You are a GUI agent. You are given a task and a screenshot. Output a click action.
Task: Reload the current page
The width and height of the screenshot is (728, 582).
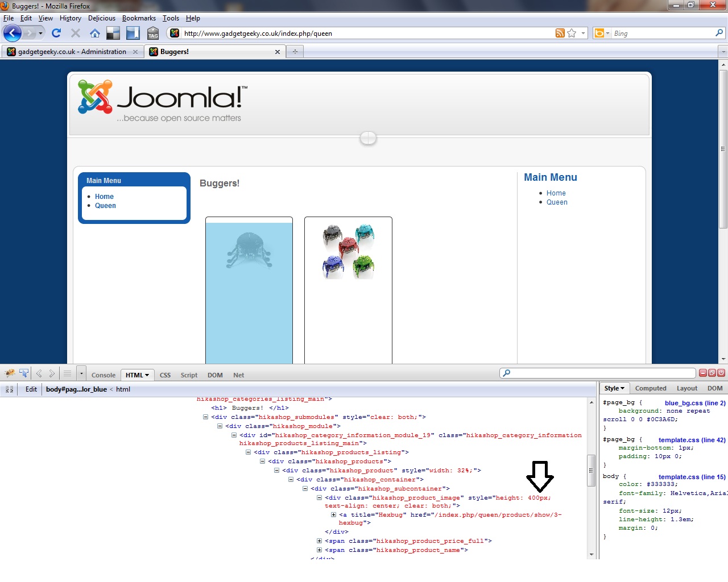point(56,33)
